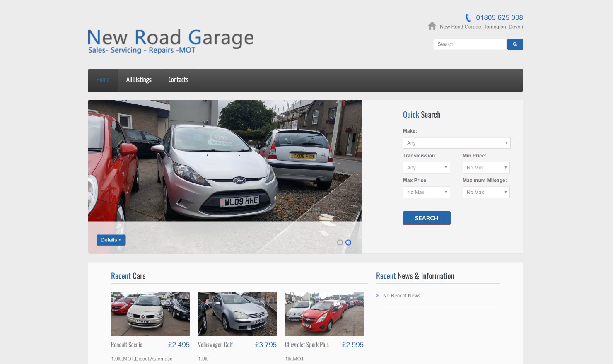Focus the Search text field in the header
Image resolution: width=613 pixels, height=364 pixels.
click(469, 44)
